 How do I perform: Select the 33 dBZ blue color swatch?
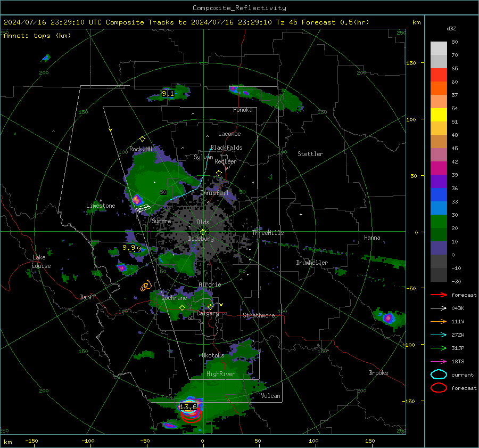click(439, 195)
